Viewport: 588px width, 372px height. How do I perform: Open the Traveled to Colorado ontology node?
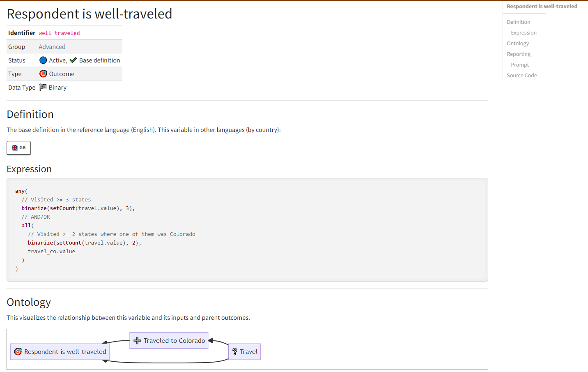coord(169,340)
